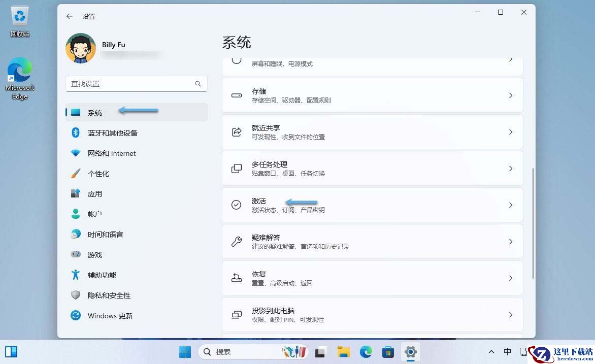Click the 游戏 controller icon
Screen dimensions: 595x364
click(x=76, y=254)
